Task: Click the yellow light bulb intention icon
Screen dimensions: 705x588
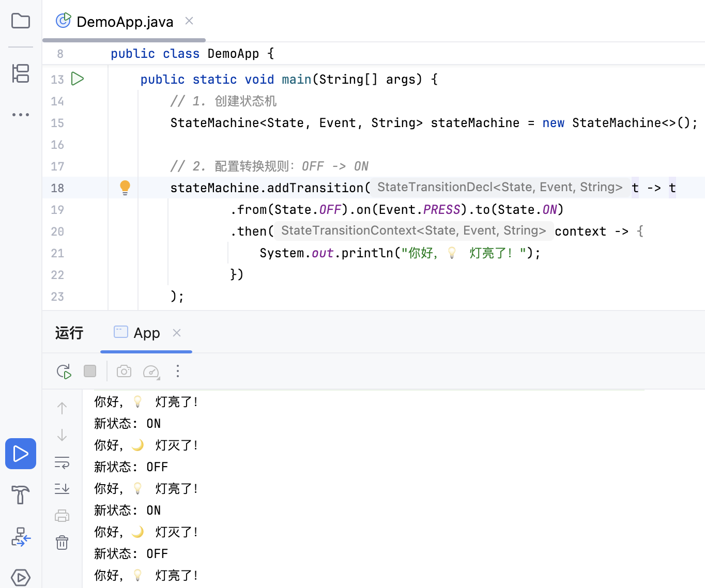Action: 125,188
